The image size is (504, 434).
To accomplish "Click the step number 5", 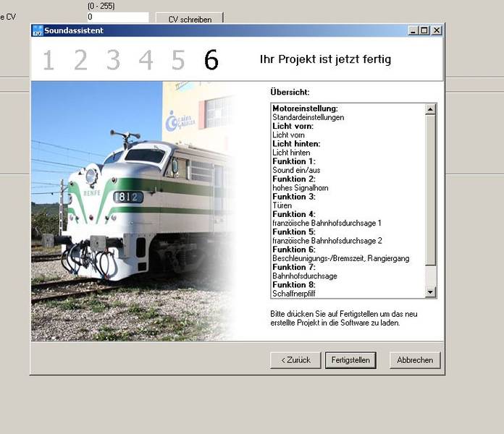I will (178, 60).
